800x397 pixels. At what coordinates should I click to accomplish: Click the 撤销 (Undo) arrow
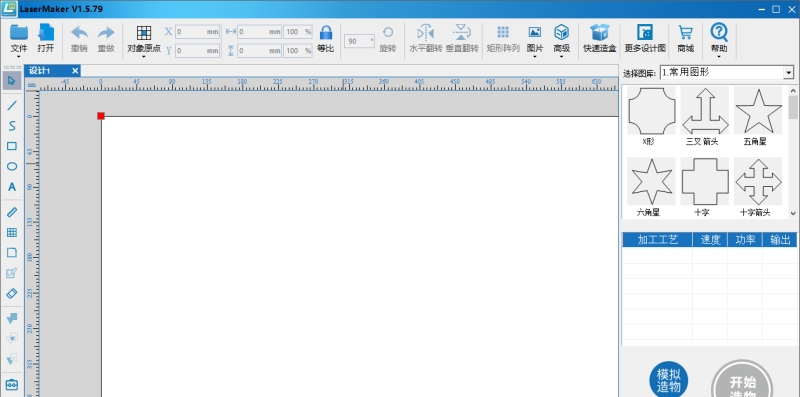point(79,33)
